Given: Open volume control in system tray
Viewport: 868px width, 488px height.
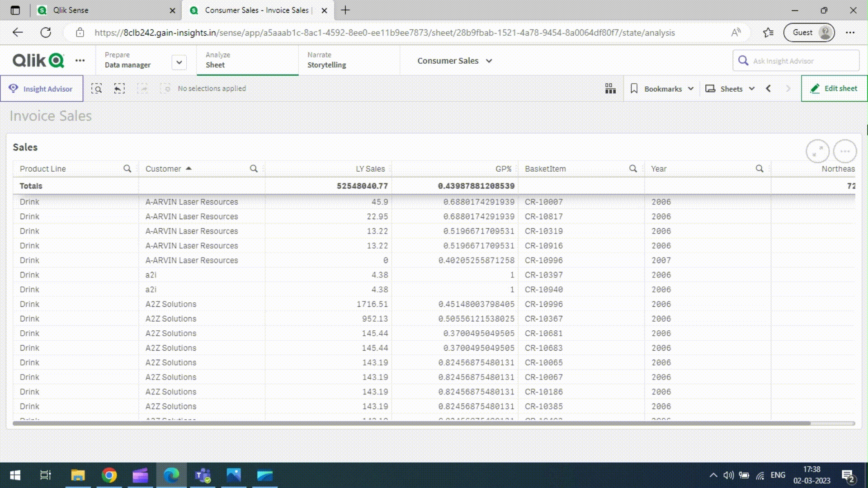Looking at the screenshot, I should pos(728,475).
